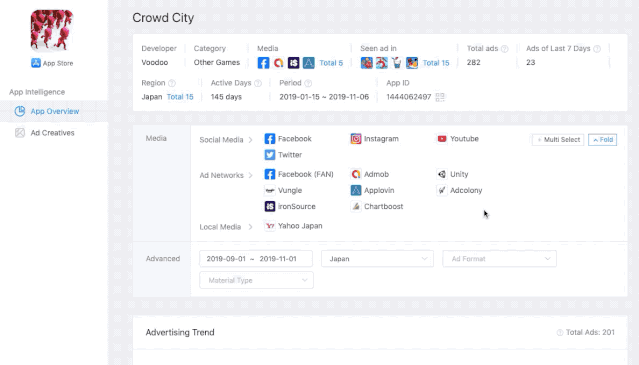The height and width of the screenshot is (365, 639).
Task: Show Ads of Last 7 Days help icon
Action: [597, 49]
